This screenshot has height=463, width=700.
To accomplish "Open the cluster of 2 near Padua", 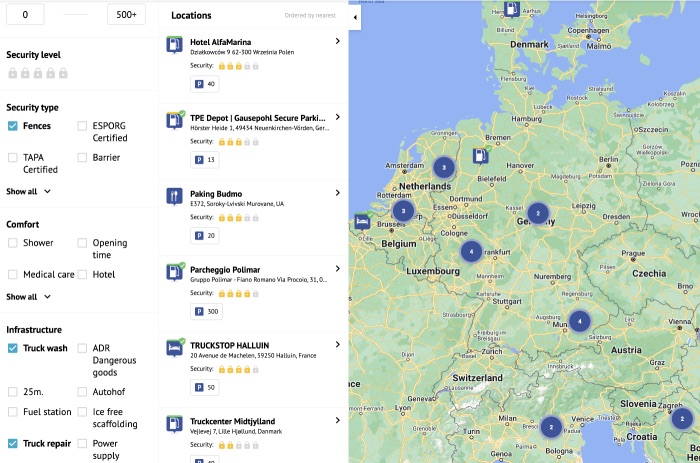I will click(551, 427).
